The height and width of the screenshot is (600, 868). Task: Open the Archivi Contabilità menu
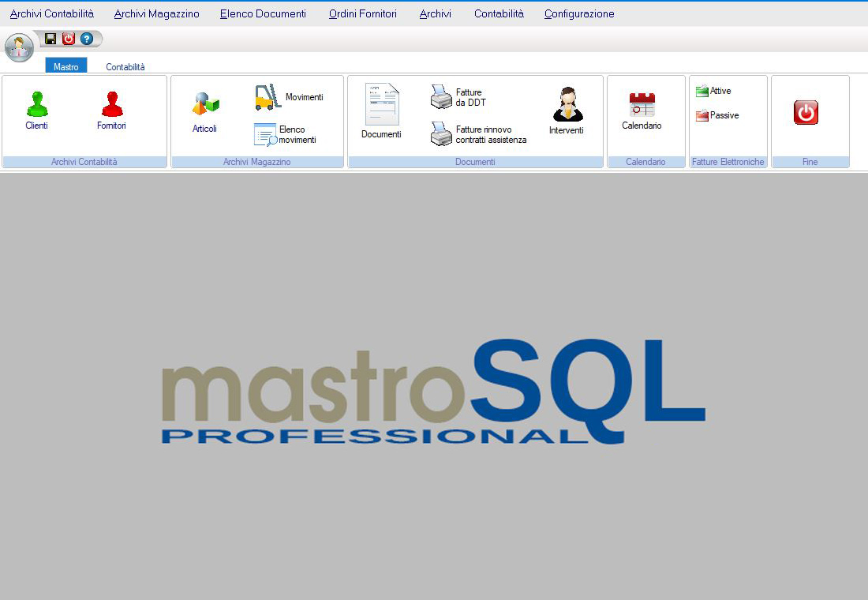click(52, 14)
